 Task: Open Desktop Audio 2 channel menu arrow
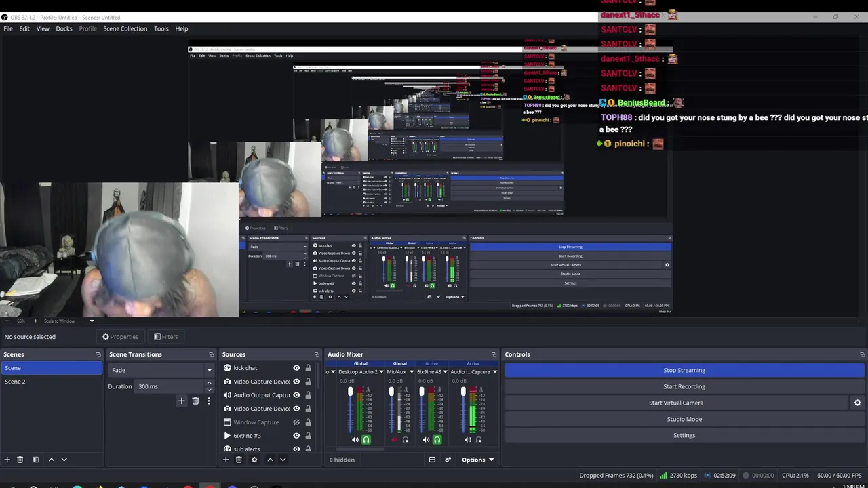pyautogui.click(x=381, y=372)
